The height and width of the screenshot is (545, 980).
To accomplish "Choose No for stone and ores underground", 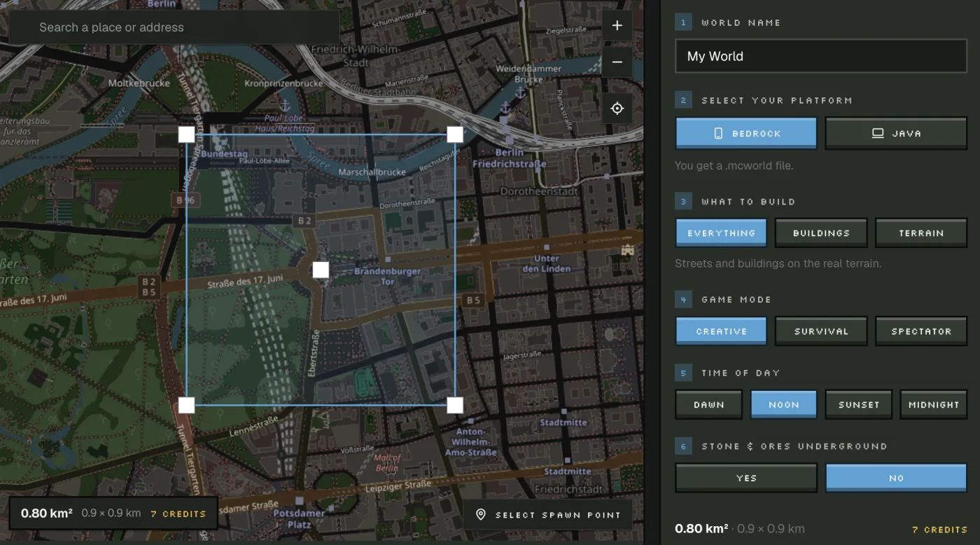I will (896, 478).
